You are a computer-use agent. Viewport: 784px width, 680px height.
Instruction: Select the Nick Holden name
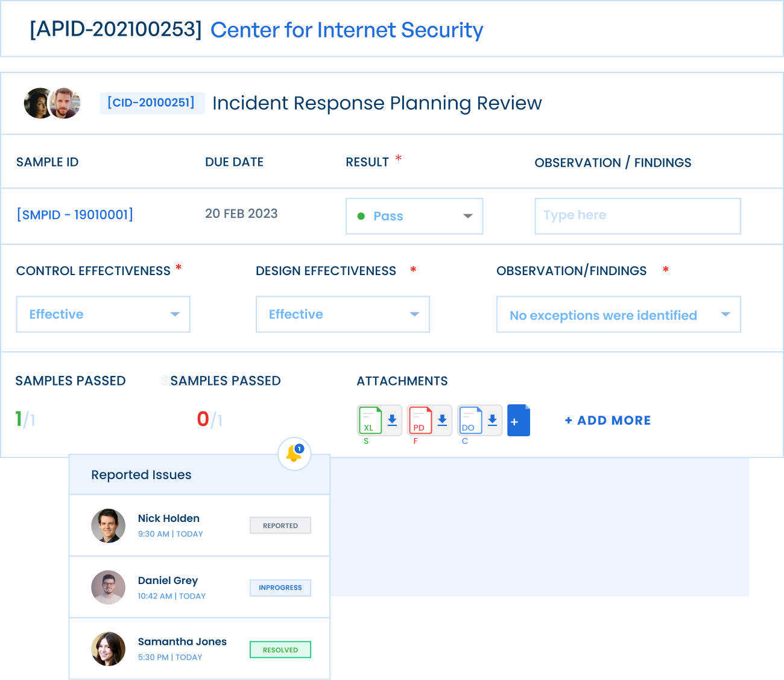[169, 518]
